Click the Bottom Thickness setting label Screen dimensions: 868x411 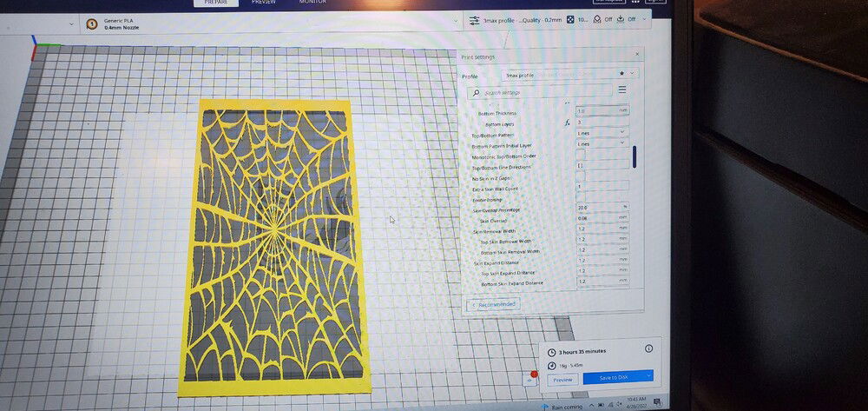point(496,114)
